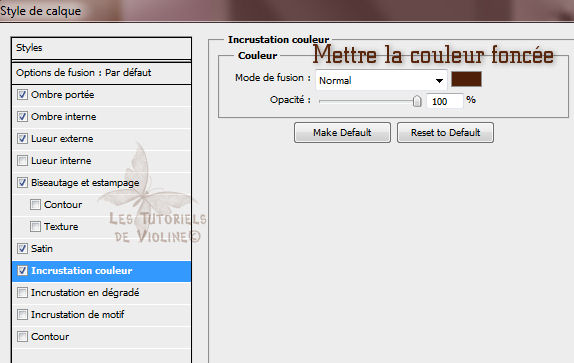574x363 pixels.
Task: Open the Biseautage et estampage settings row
Action: pyautogui.click(x=101, y=183)
